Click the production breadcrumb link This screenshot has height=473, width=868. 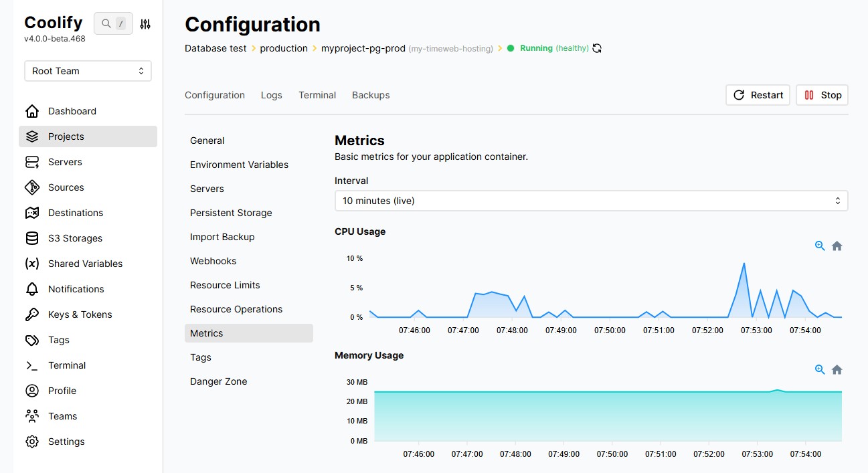[x=284, y=48]
